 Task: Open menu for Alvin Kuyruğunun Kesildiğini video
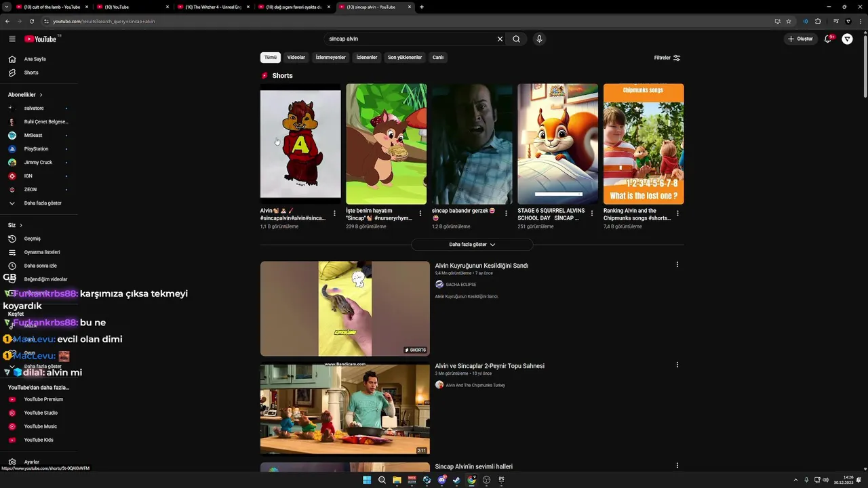(677, 265)
